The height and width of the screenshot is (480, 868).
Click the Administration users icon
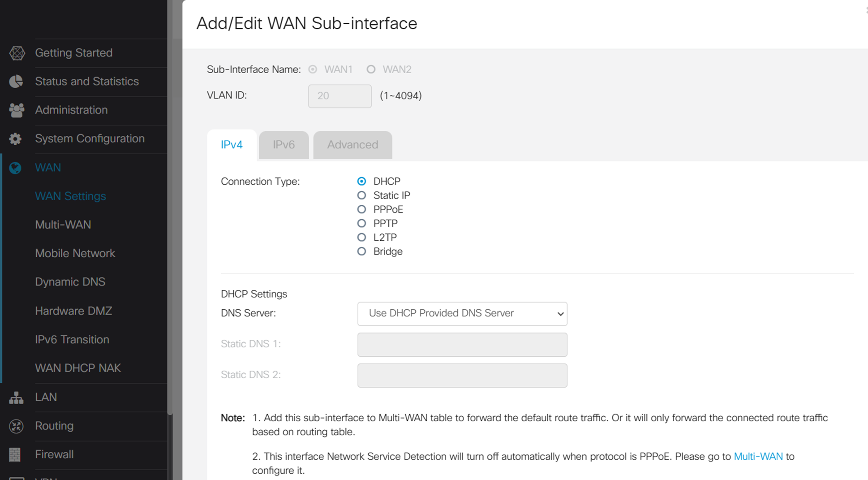click(x=16, y=110)
